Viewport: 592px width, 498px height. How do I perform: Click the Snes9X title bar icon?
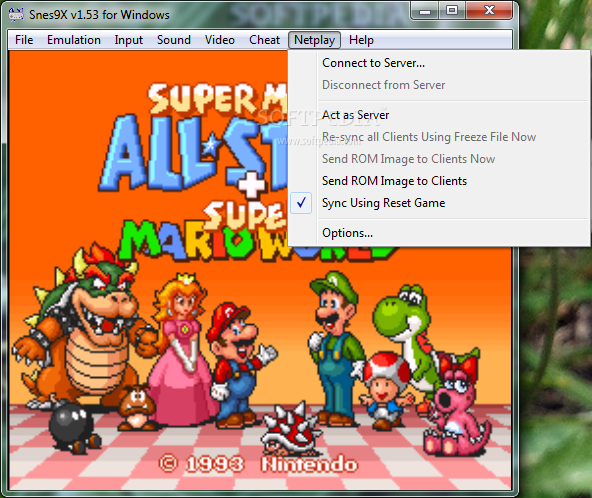[15, 14]
